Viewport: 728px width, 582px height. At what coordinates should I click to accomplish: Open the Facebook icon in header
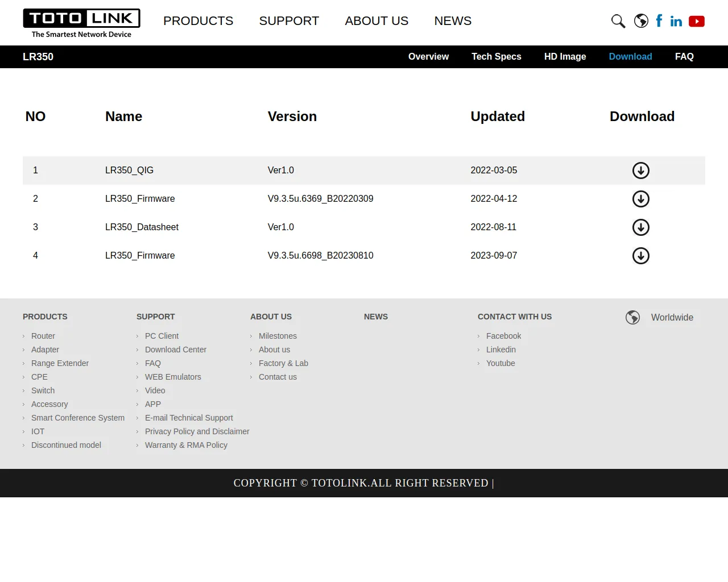click(659, 21)
